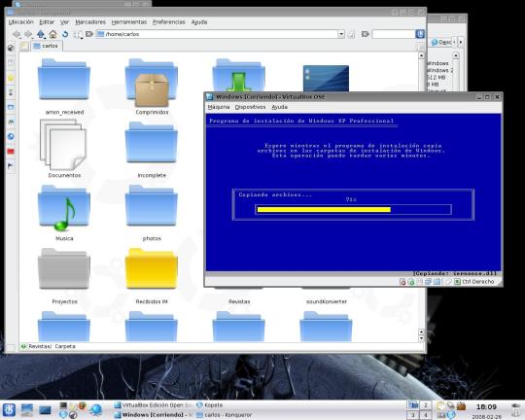Open the Comprimidos folder
The image size is (525, 420).
point(152,82)
